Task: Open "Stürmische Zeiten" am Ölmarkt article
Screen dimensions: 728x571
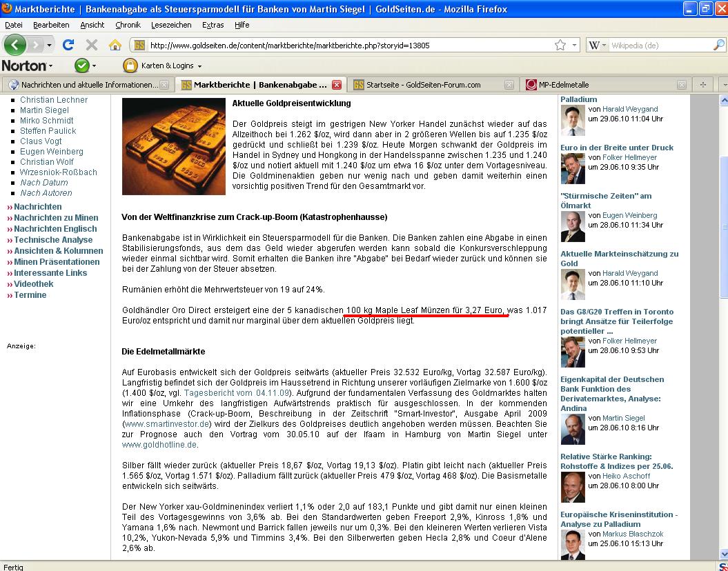Action: pos(606,201)
